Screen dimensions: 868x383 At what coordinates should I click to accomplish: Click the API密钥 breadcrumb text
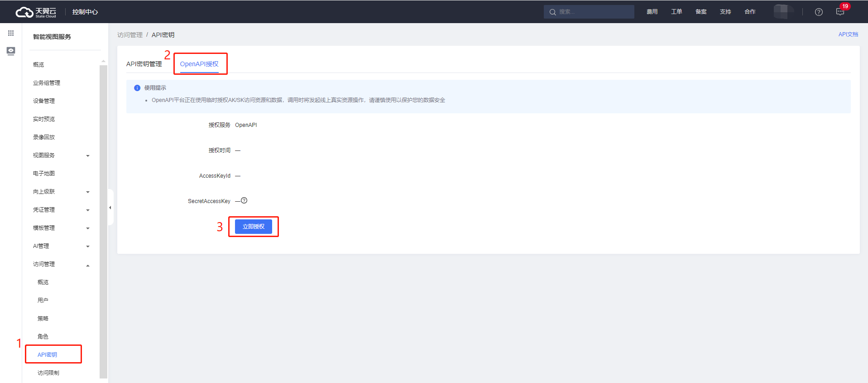point(163,35)
